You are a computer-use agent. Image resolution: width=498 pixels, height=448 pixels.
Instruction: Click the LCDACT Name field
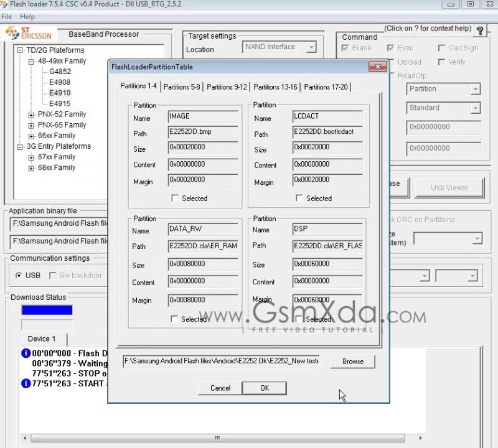point(327,116)
